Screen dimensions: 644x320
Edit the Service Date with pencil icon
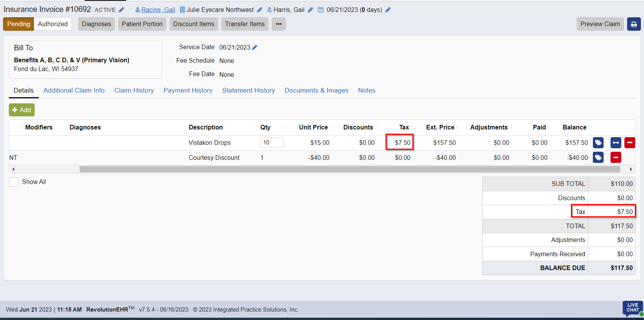[x=255, y=48]
